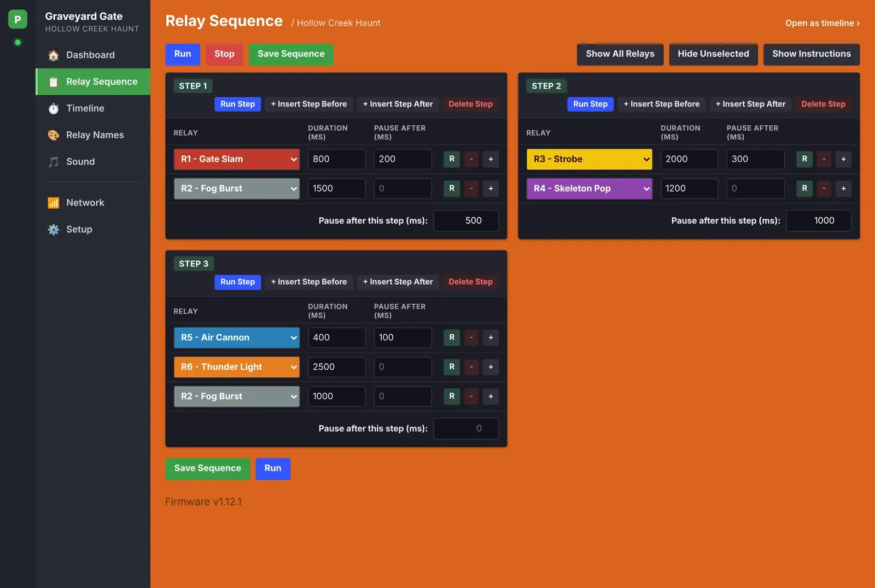
Task: Remove the R6 - Thunder Light row with minus
Action: [471, 367]
